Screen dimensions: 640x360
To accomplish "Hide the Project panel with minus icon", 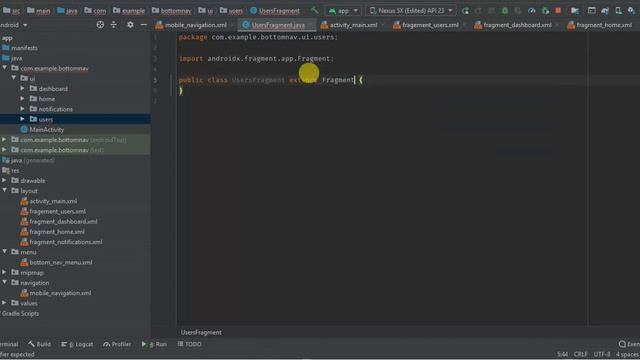I will (144, 25).
